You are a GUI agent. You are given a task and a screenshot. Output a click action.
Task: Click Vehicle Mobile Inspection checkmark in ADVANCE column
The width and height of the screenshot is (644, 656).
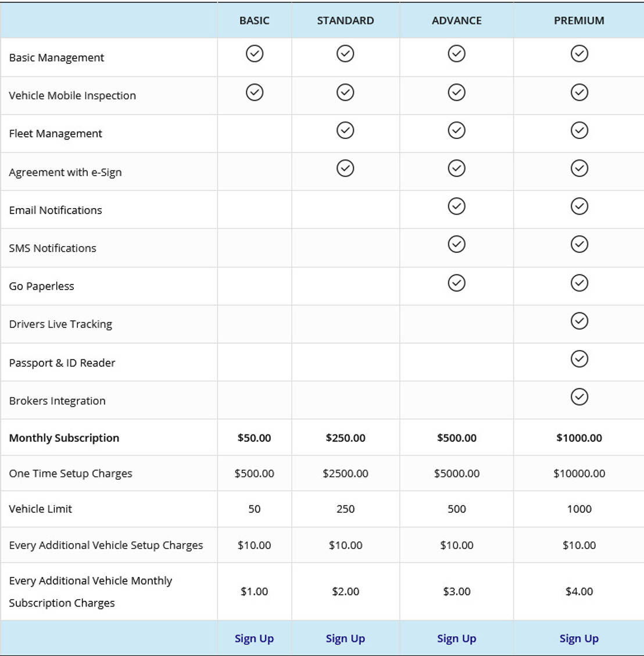456,92
